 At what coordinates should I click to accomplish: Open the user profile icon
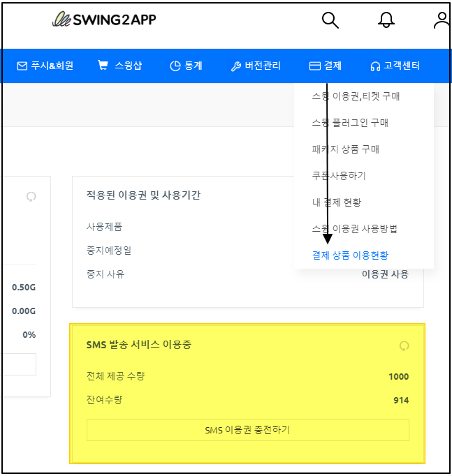click(442, 20)
